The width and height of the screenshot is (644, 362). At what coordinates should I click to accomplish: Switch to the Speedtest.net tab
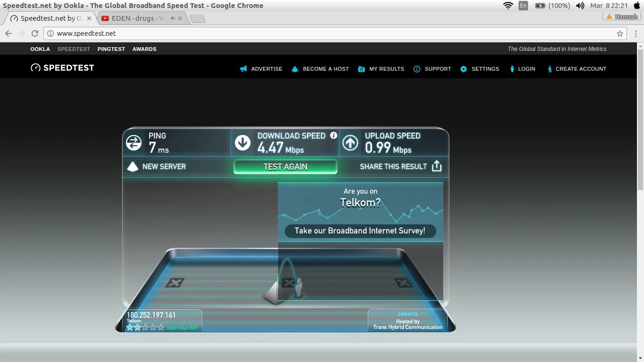pos(50,18)
